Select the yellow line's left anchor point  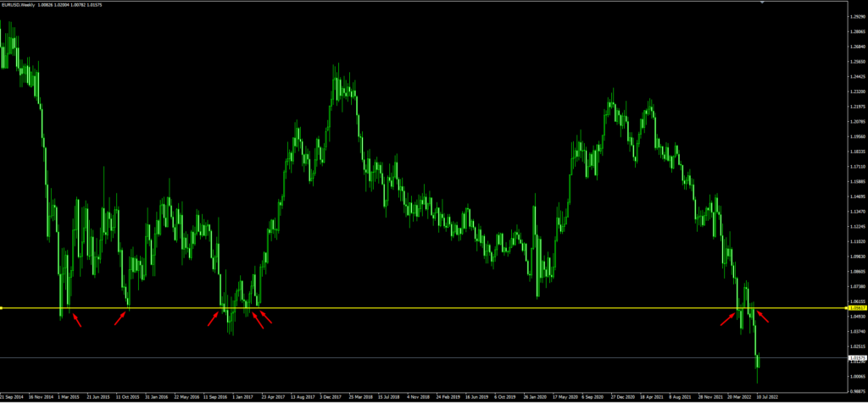(x=2, y=308)
